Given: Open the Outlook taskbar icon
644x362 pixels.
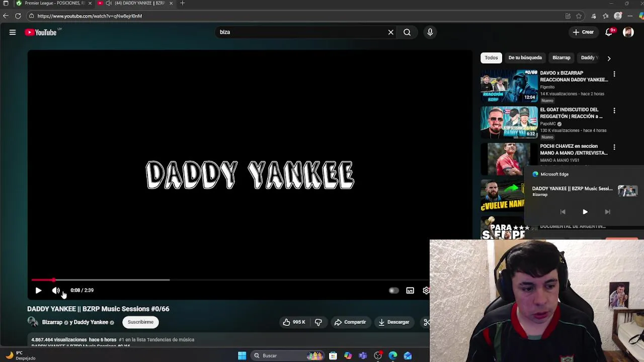Looking at the screenshot, I should click(408, 355).
